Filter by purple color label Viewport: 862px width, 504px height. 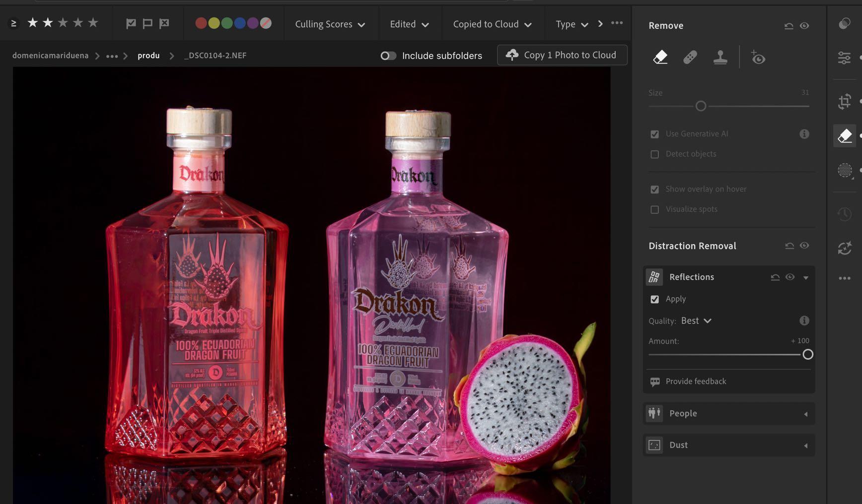(253, 23)
